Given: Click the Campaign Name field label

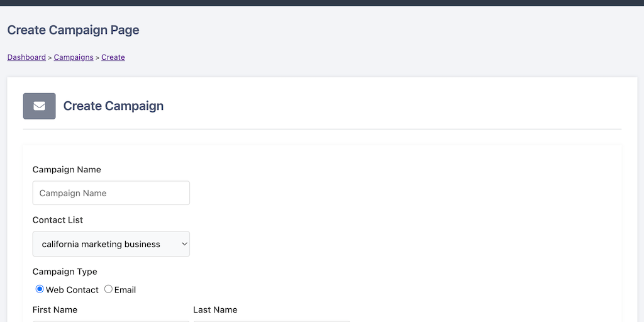Looking at the screenshot, I should pos(67,170).
